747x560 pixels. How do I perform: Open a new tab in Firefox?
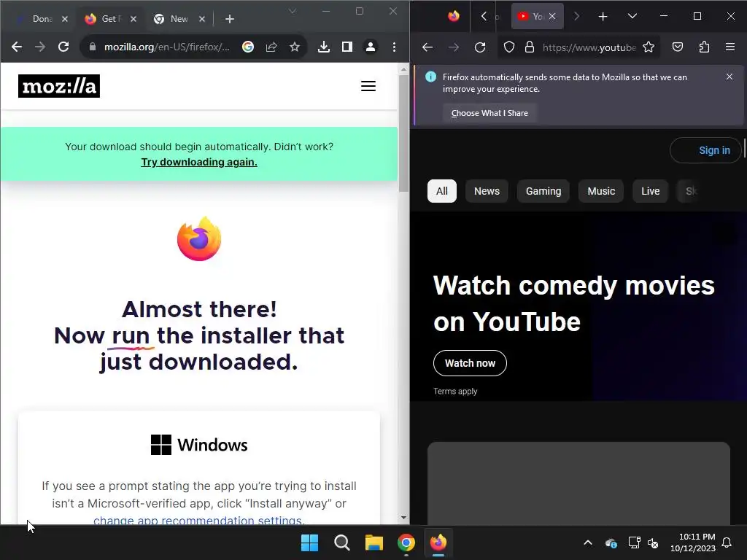tap(603, 17)
